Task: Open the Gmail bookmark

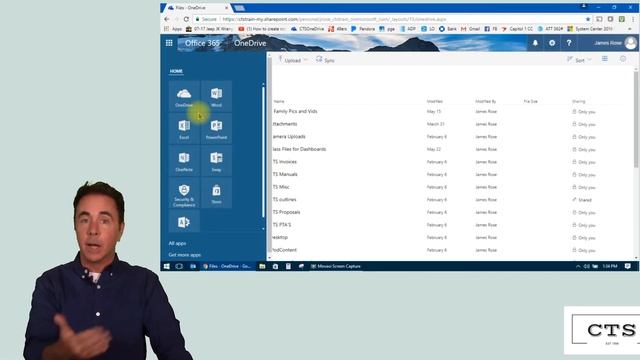Action: coord(470,29)
